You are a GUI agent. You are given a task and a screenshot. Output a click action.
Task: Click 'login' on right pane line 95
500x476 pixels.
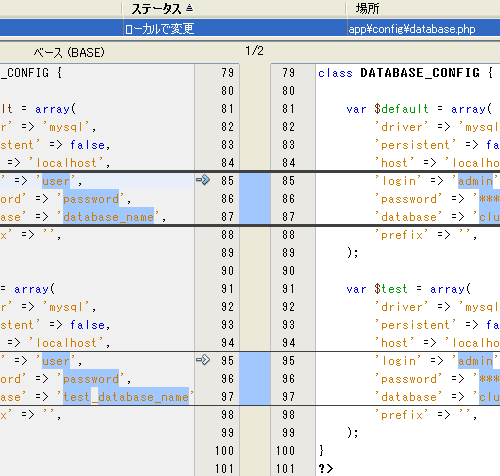[398, 361]
